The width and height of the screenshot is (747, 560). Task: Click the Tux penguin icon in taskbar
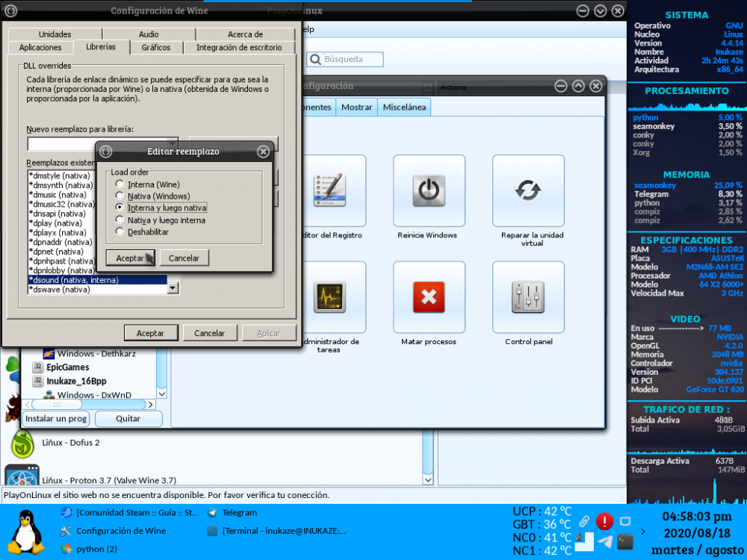point(27,532)
